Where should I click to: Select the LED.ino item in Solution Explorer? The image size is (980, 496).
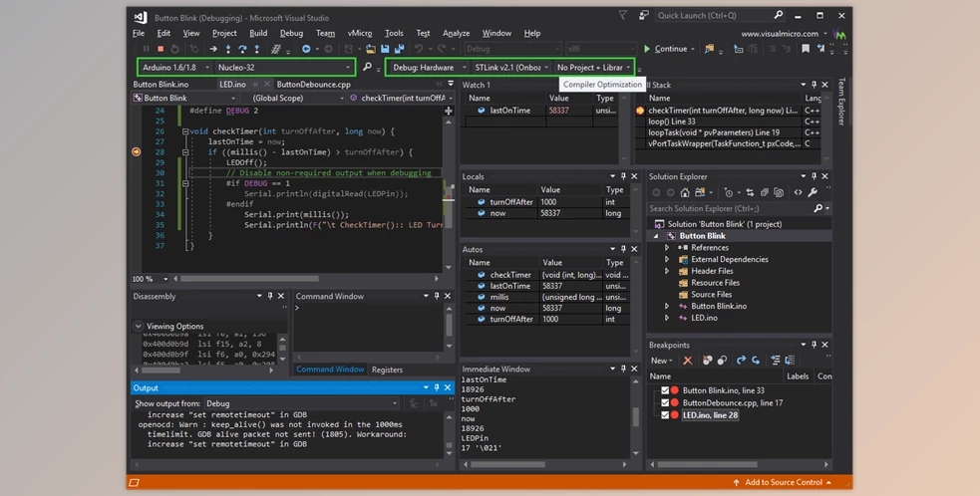point(704,318)
